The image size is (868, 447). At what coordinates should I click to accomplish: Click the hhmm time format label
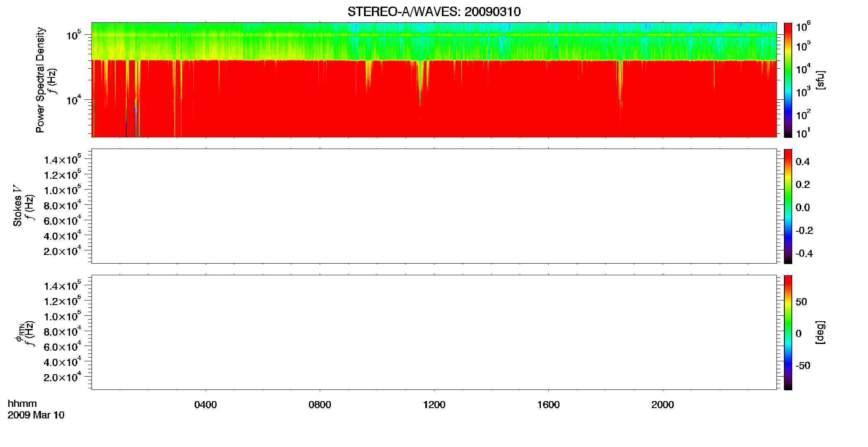tap(22, 404)
